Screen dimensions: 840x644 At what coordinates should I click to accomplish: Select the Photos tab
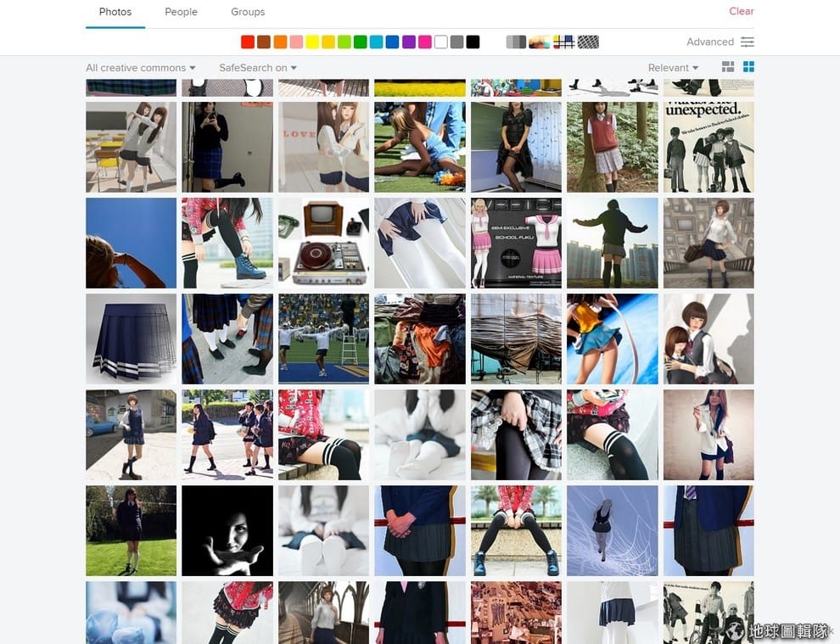[115, 12]
